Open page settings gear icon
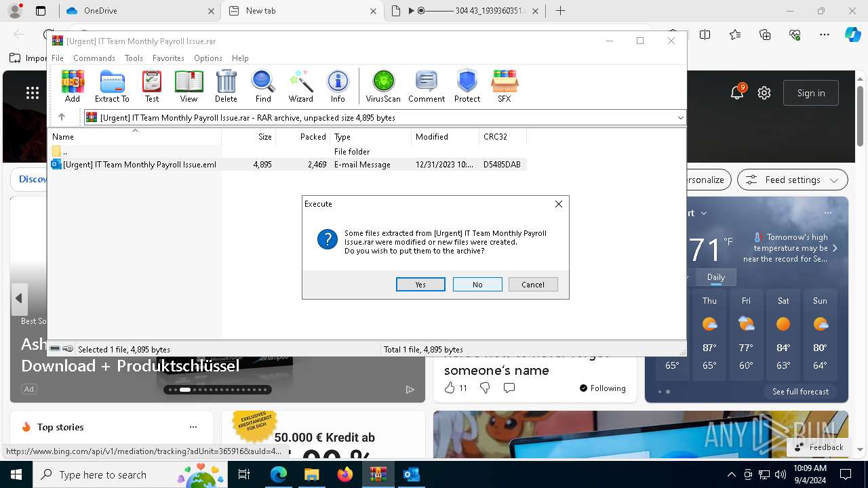The image size is (868, 488). (x=764, y=93)
